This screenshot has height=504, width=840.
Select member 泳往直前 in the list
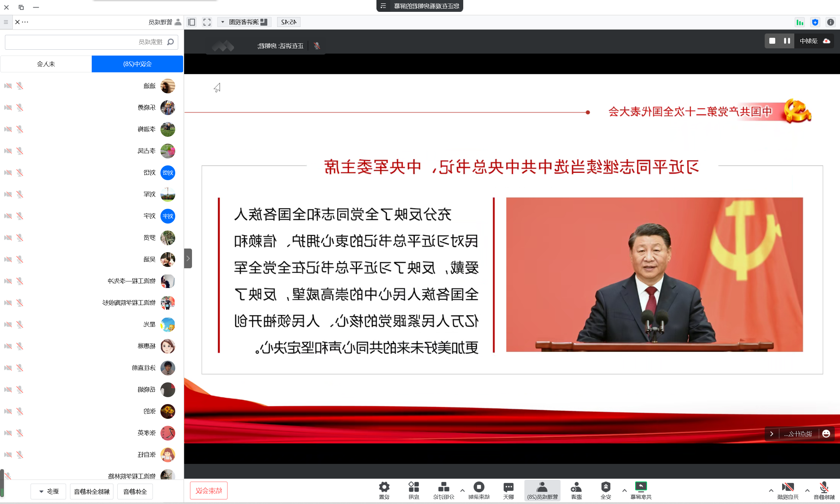coord(92,368)
